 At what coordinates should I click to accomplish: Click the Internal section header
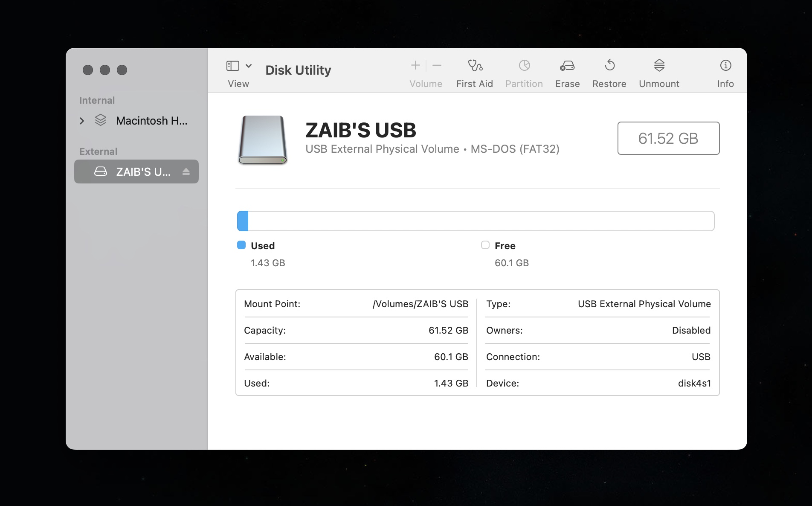click(97, 100)
